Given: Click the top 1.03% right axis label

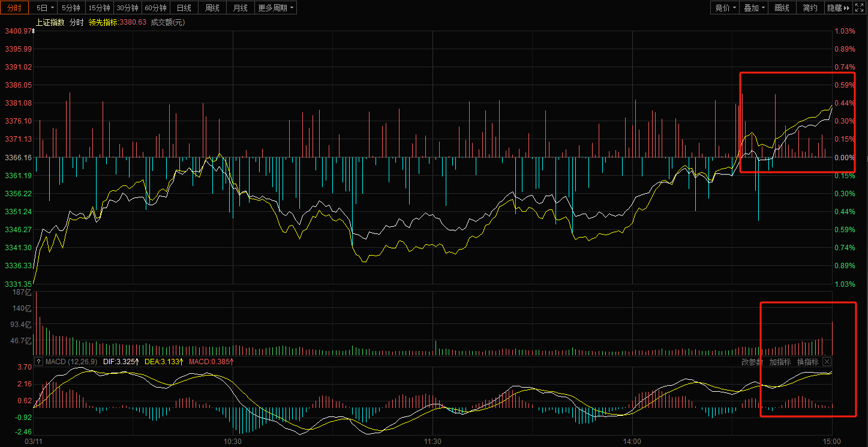Looking at the screenshot, I should click(845, 31).
